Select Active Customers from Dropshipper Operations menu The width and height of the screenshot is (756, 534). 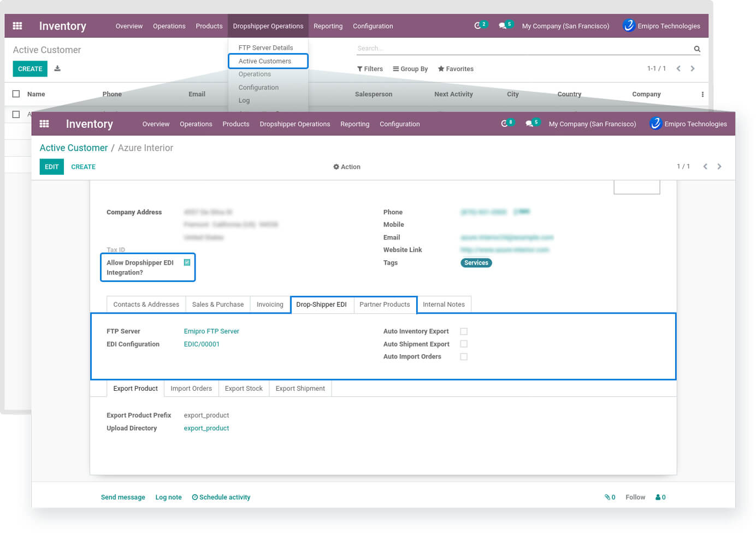[265, 61]
